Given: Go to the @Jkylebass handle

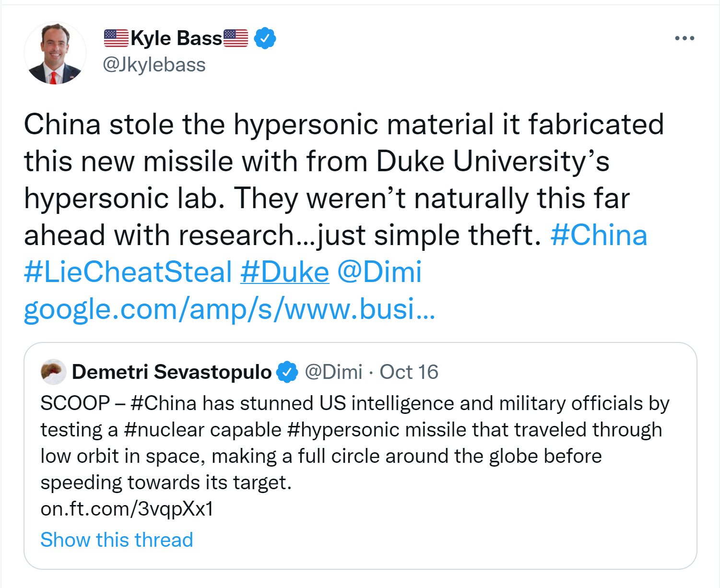Looking at the screenshot, I should (154, 65).
